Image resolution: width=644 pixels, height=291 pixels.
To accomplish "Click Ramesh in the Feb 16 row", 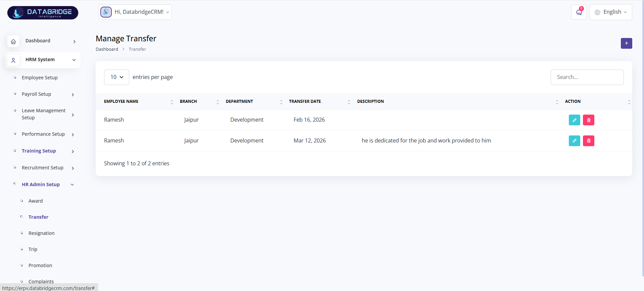I will click(114, 120).
